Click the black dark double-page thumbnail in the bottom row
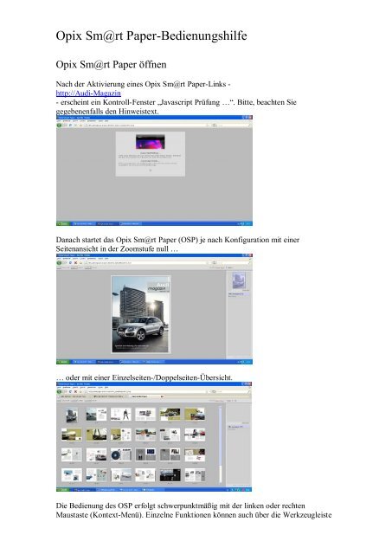This screenshot has width=392, height=554. 170,475
